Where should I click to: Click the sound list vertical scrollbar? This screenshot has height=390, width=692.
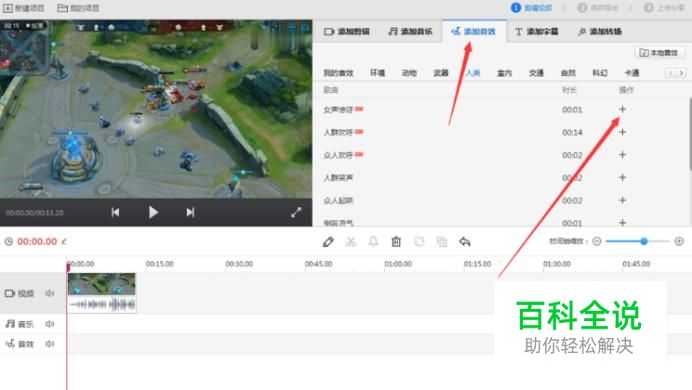(690, 133)
